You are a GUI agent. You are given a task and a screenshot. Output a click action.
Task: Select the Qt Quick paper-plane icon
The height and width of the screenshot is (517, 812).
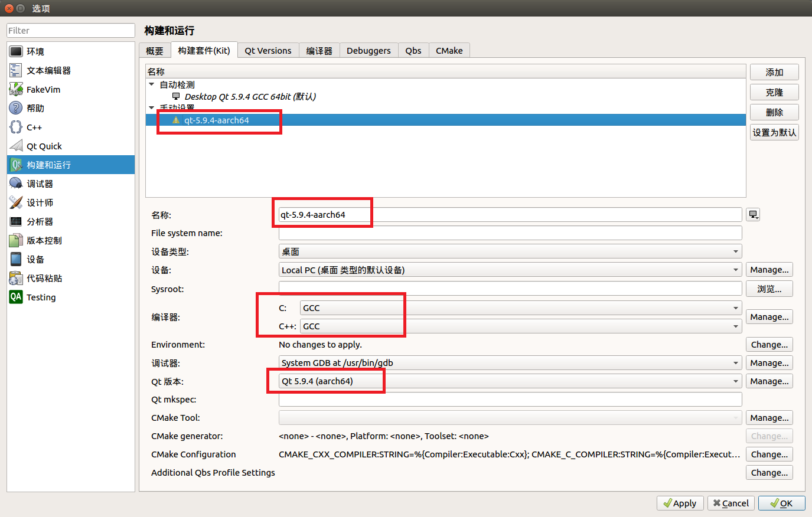[x=16, y=146]
